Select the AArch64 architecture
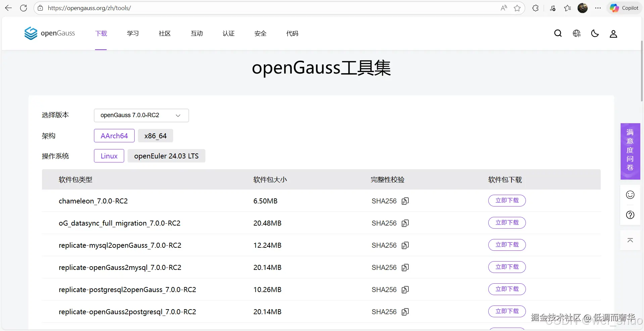This screenshot has width=644, height=331. pyautogui.click(x=114, y=136)
